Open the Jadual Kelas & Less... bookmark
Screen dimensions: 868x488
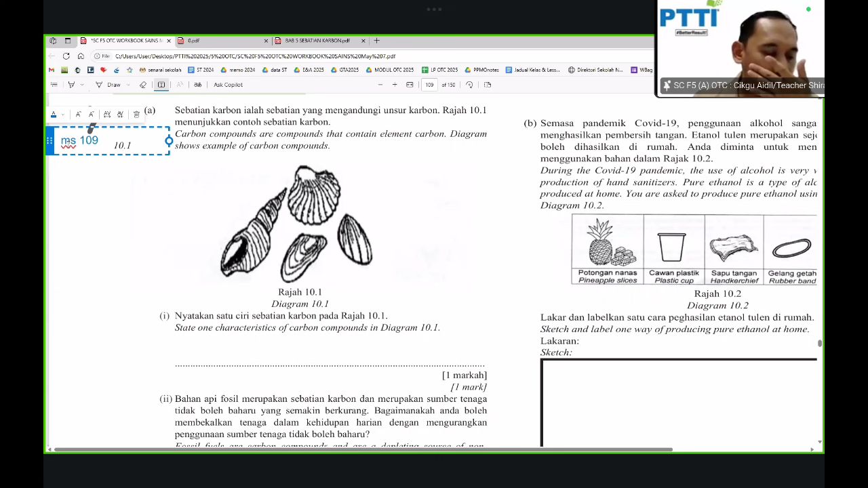point(533,70)
